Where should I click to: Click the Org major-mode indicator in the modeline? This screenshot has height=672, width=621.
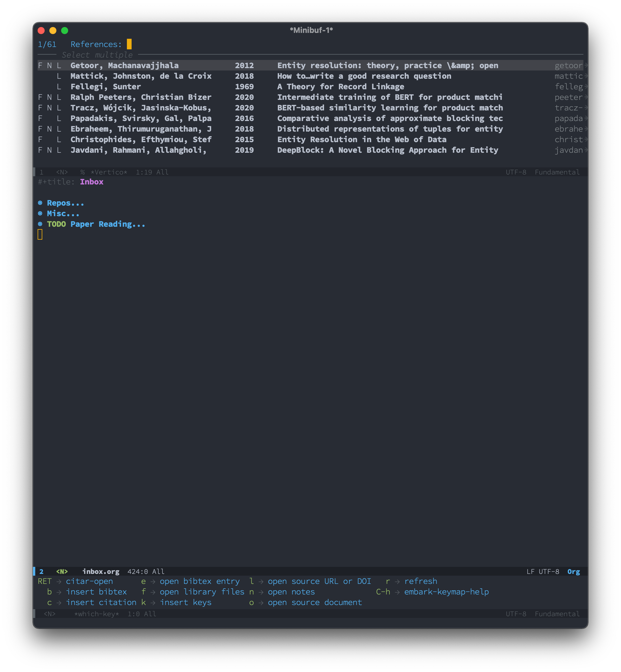pos(574,571)
